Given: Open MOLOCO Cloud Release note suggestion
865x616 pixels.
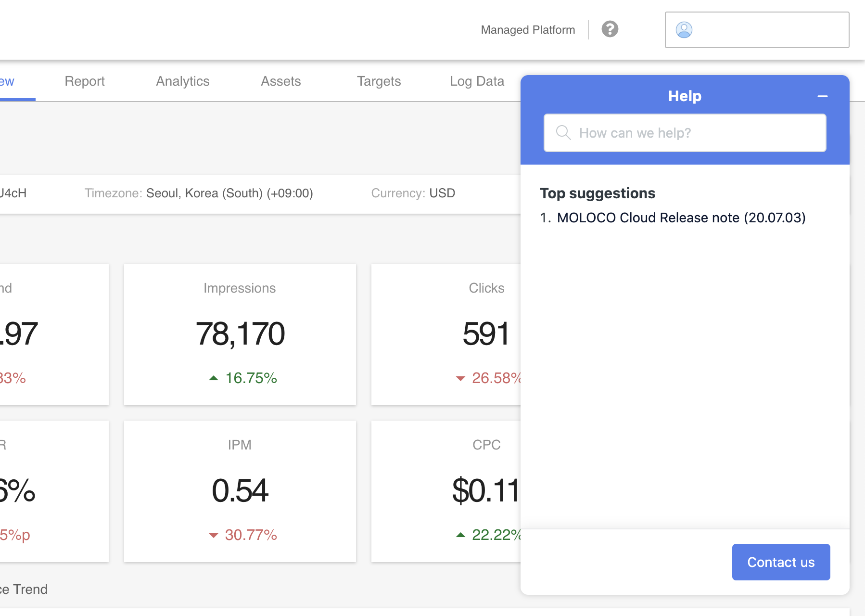Looking at the screenshot, I should pos(681,218).
